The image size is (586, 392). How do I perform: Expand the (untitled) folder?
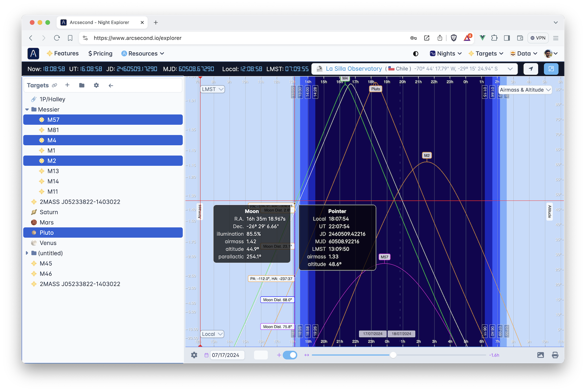[x=27, y=253]
